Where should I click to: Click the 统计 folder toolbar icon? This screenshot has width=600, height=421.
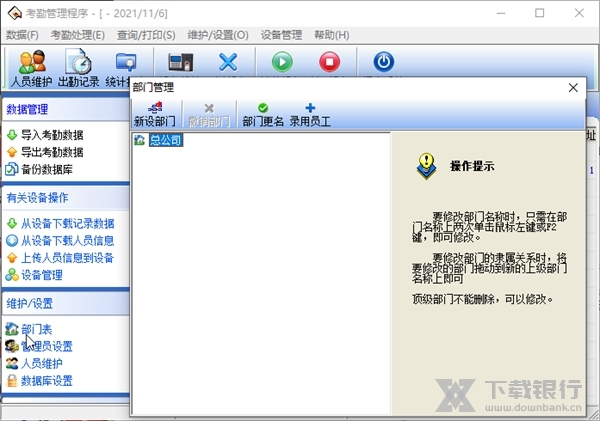(x=126, y=62)
